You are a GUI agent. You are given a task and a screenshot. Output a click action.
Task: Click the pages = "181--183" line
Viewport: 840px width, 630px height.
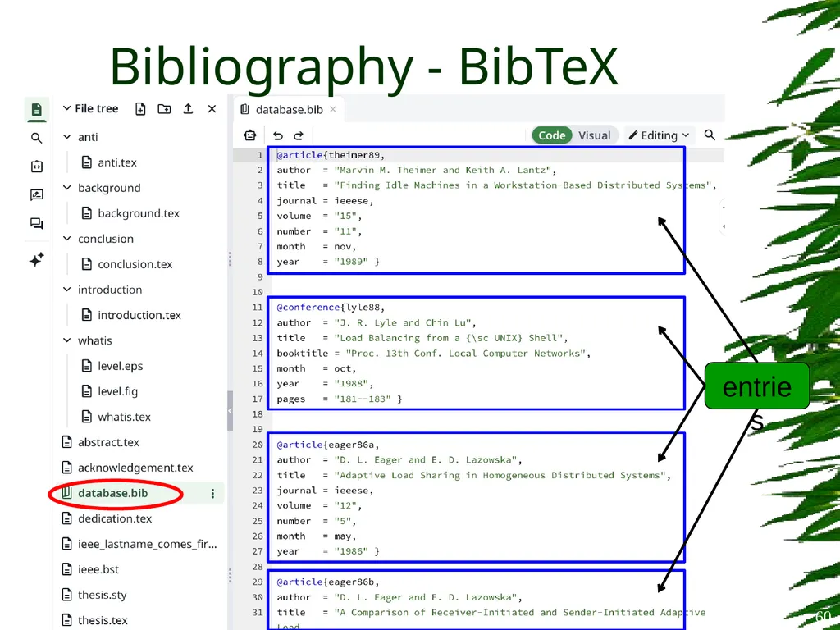tap(339, 399)
